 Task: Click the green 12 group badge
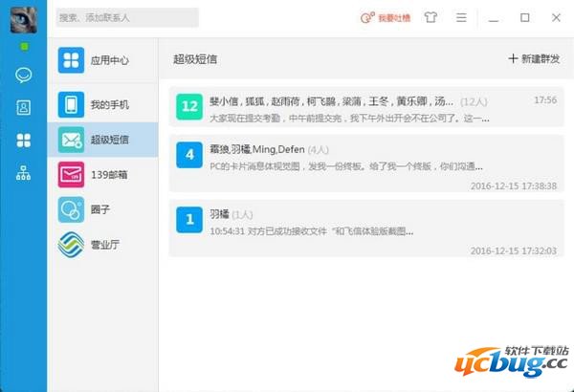[189, 106]
